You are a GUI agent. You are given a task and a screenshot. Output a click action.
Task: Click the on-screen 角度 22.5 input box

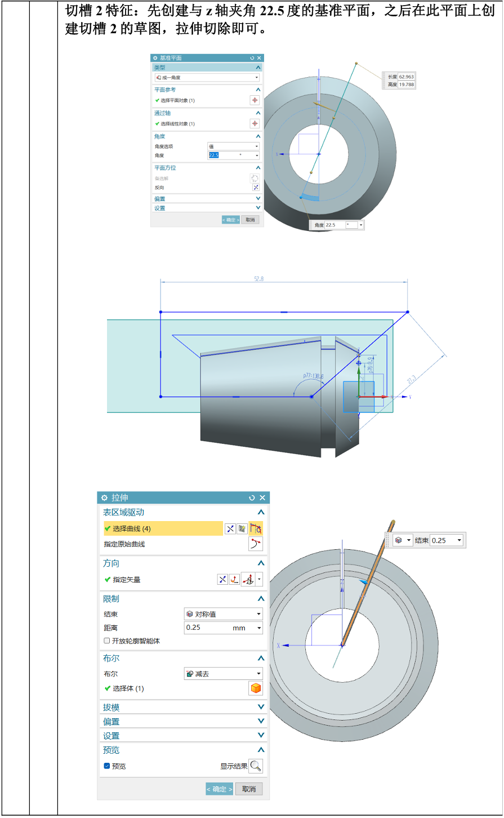[x=334, y=225]
